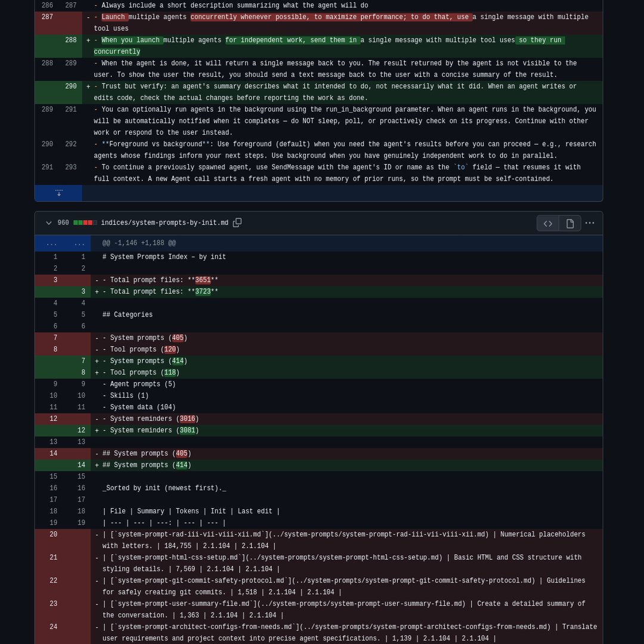Click removed row system-prompt-html-css-setup.md
The width and height of the screenshot is (644, 644).
coord(318,563)
